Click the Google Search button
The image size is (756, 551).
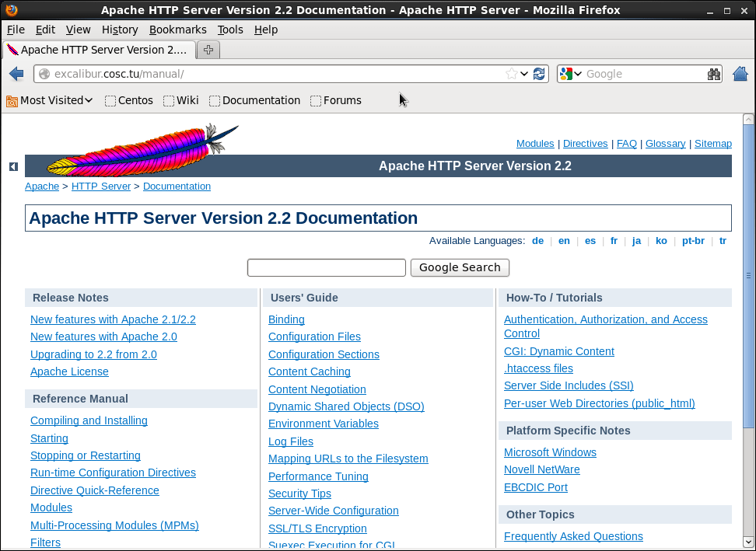tap(460, 267)
